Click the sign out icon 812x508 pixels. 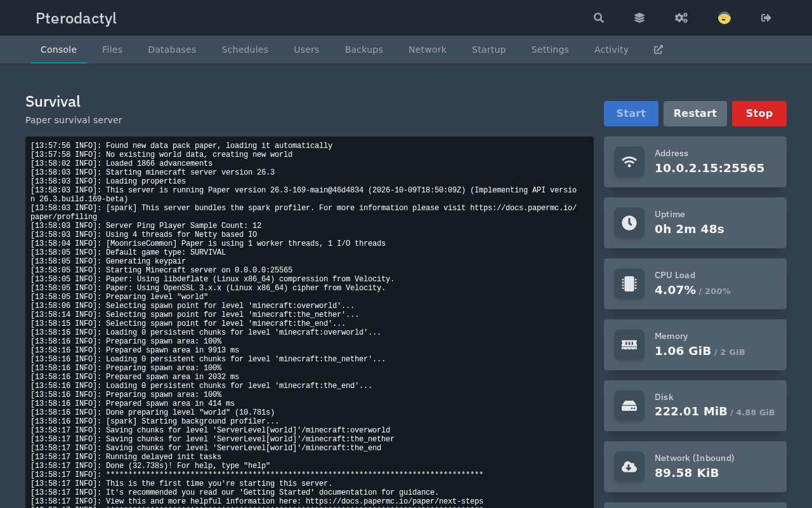(766, 18)
